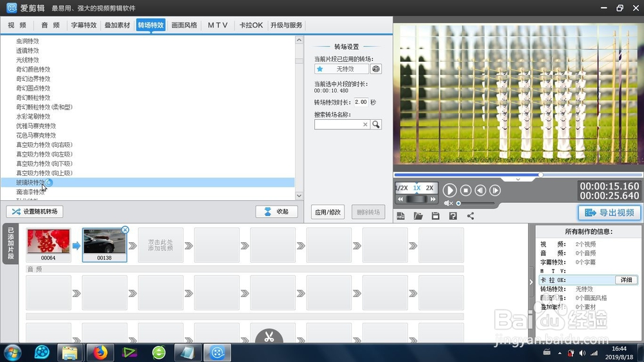644x362 pixels.
Task: Open the 视频 tab
Action: (x=17, y=25)
